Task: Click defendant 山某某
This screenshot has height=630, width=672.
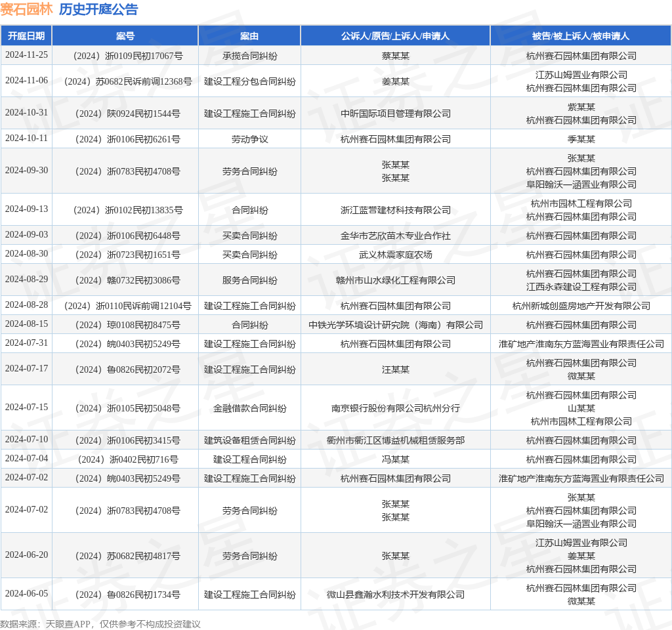Action: pyautogui.click(x=581, y=408)
